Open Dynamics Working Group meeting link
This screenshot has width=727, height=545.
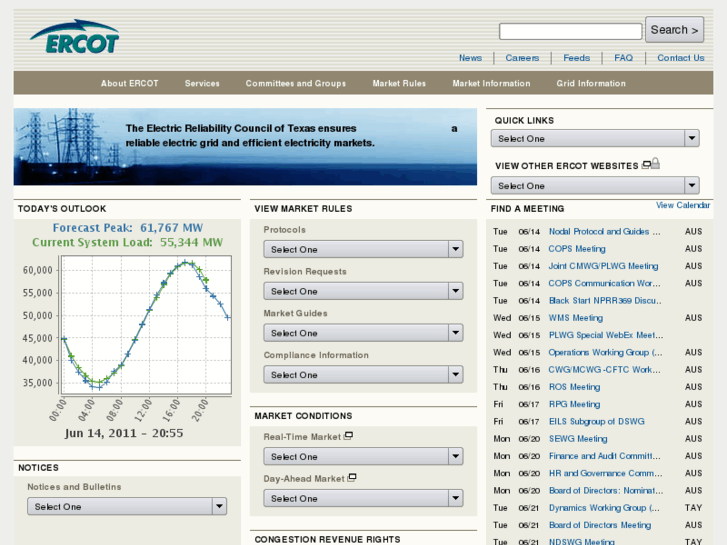(x=604, y=508)
